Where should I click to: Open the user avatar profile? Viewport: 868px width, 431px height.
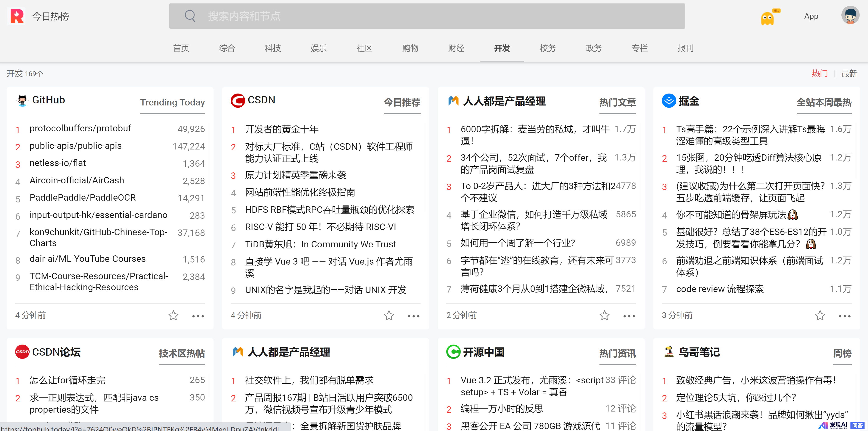click(x=850, y=15)
